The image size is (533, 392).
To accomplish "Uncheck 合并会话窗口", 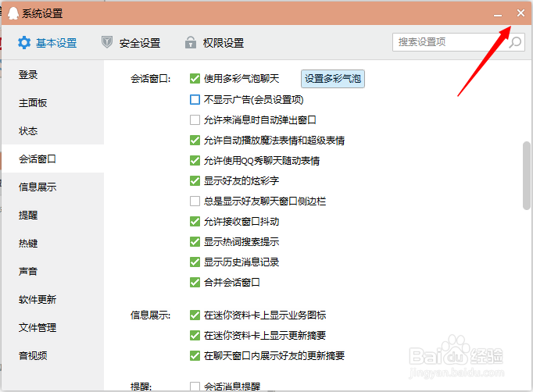I will click(195, 282).
